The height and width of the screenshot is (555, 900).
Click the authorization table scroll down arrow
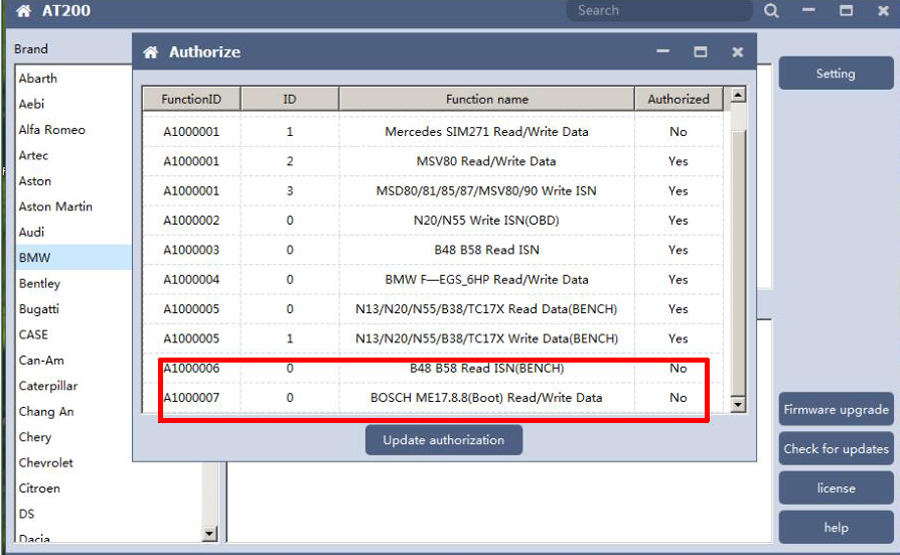738,404
